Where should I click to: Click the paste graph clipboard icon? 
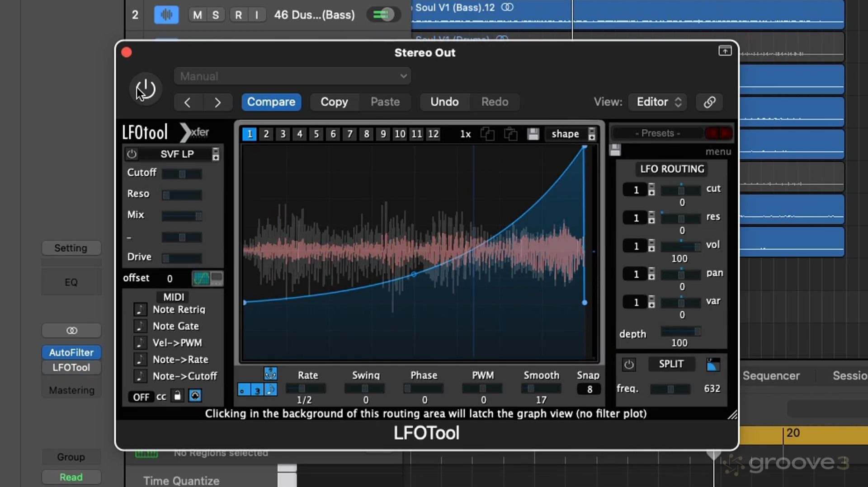coord(510,134)
